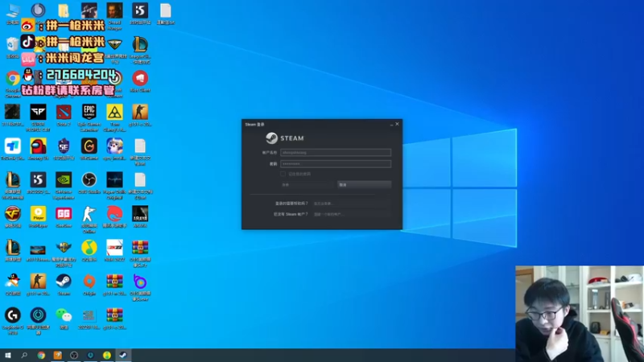Focus the Steam account name field
This screenshot has width=644, height=362.
(336, 152)
